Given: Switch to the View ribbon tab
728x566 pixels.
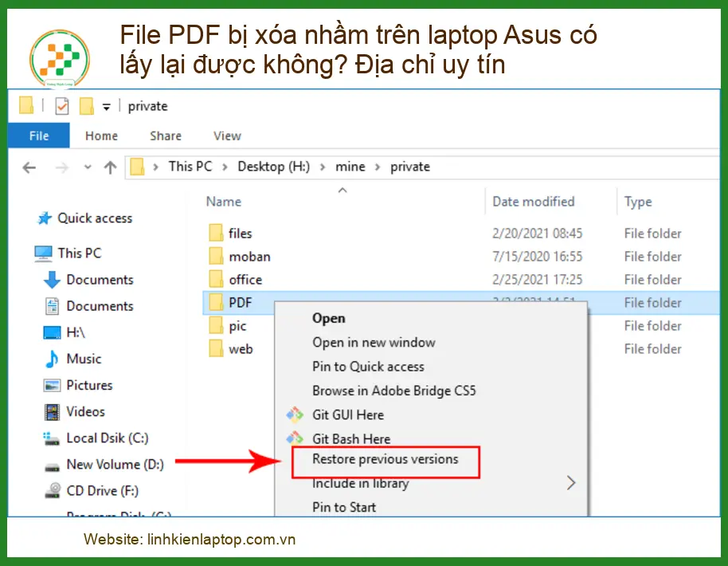Looking at the screenshot, I should coord(227,136).
